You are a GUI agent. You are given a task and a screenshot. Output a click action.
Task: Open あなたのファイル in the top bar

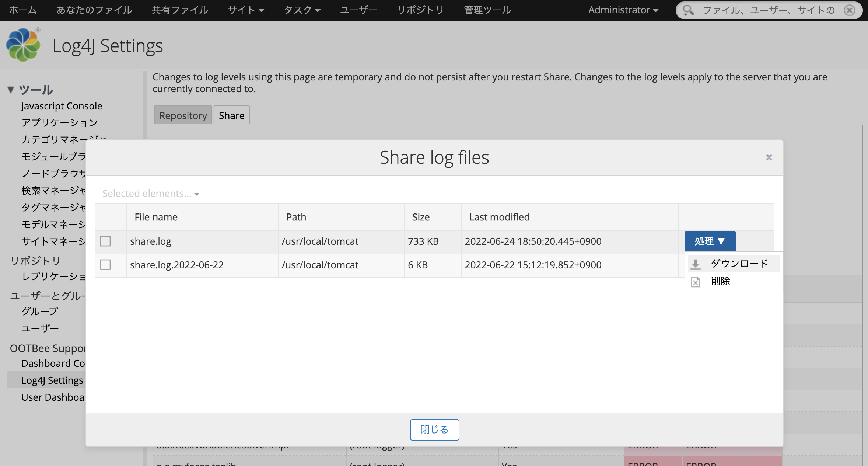pyautogui.click(x=94, y=10)
